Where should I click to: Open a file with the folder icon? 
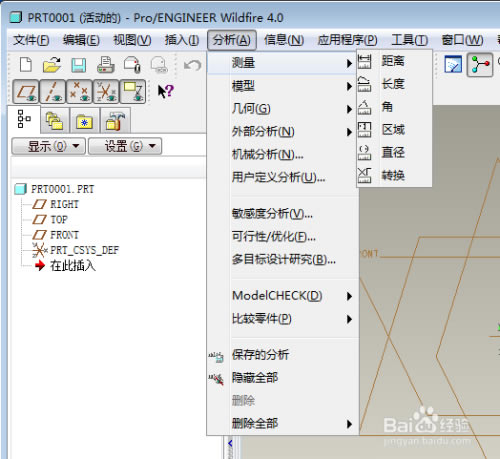pos(52,64)
